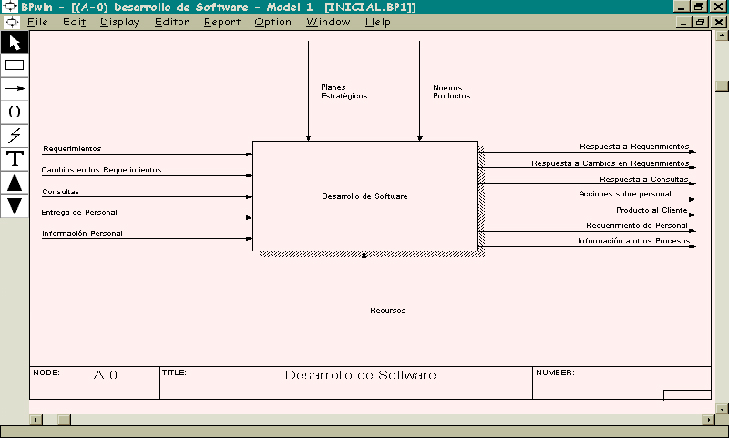Select the tunnel parentheses tool

coord(15,111)
